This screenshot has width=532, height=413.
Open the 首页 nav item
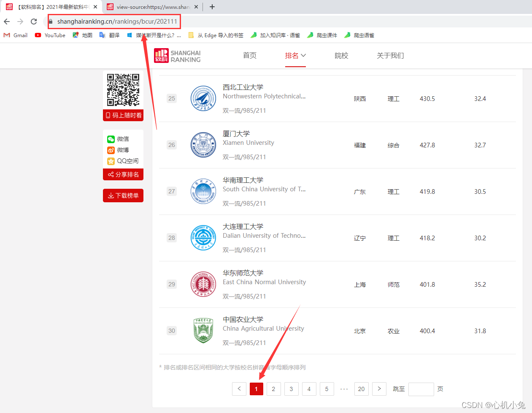point(250,56)
